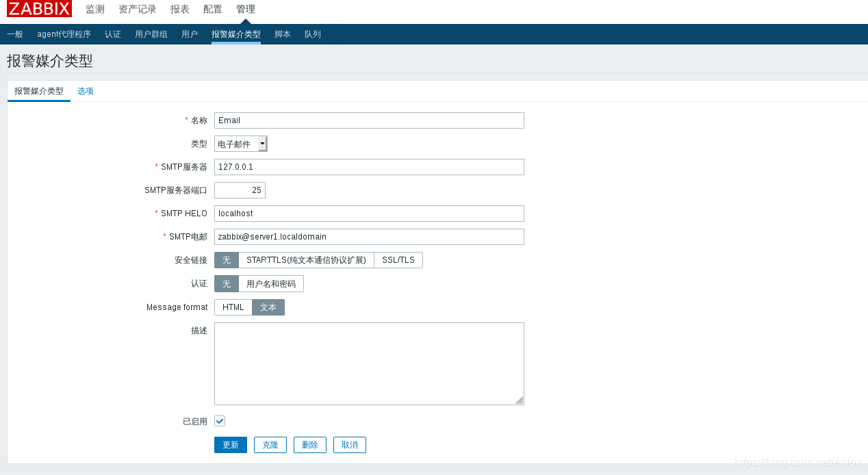Viewport: 868px width, 475px height.
Task: Set Message format to 文本
Action: click(x=268, y=307)
